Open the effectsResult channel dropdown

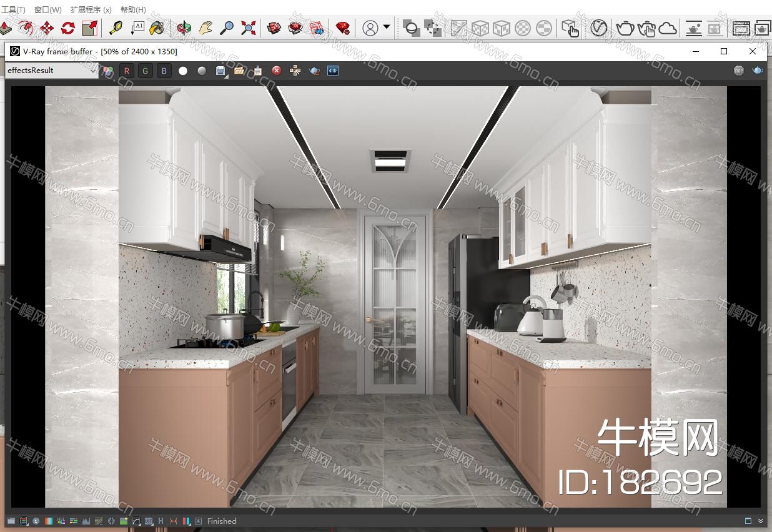coord(51,71)
